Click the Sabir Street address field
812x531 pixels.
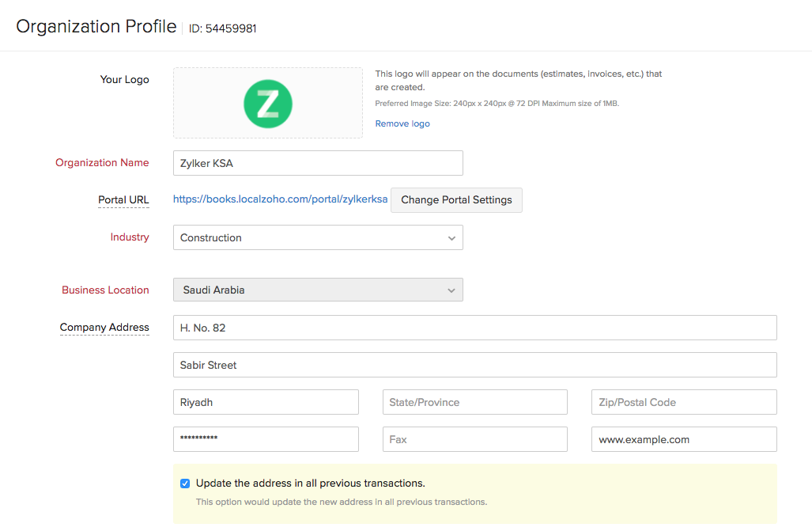click(474, 365)
